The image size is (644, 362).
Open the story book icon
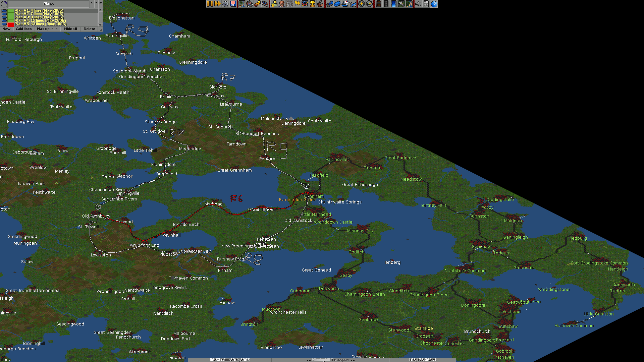[289, 4]
